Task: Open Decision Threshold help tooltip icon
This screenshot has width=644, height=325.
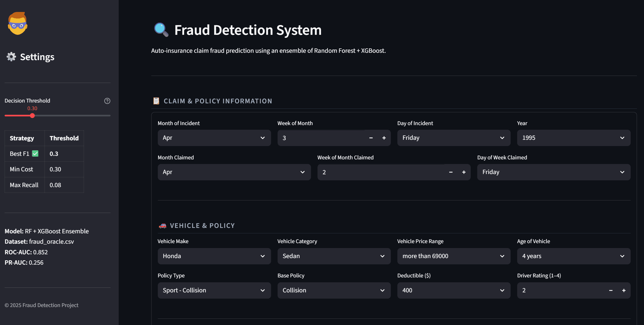Action: click(x=107, y=101)
